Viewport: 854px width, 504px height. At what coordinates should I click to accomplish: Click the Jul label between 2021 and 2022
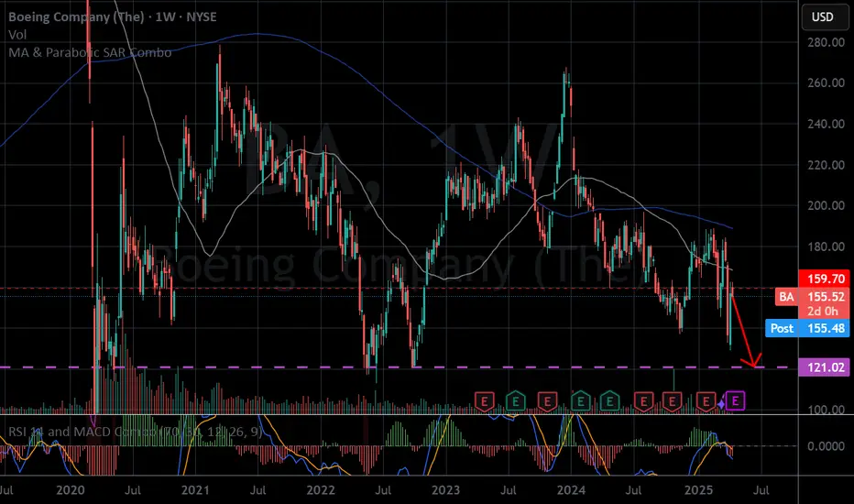(257, 490)
